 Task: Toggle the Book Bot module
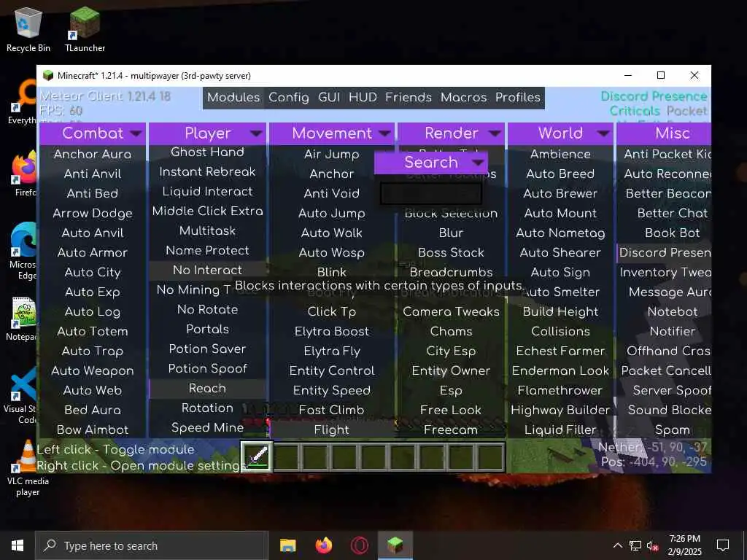click(x=664, y=233)
